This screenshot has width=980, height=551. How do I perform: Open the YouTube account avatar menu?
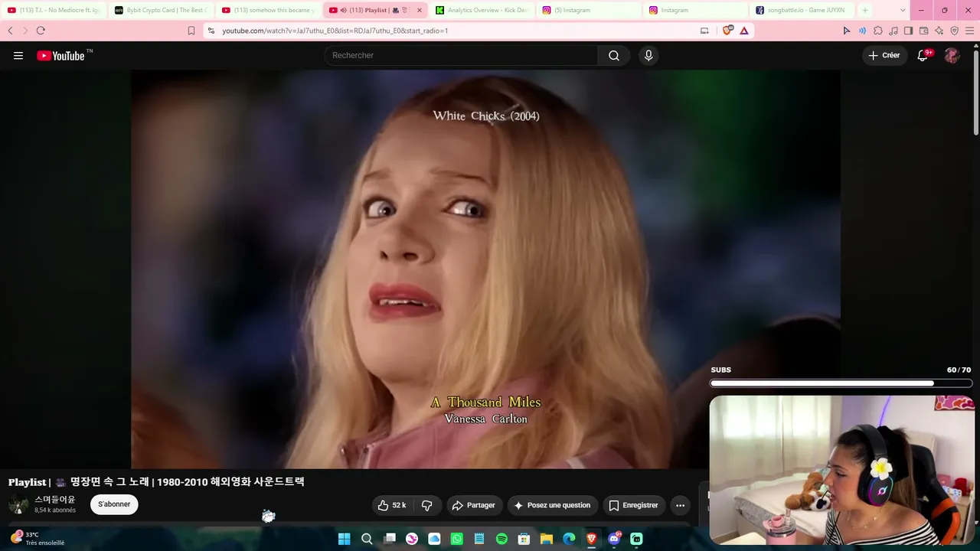click(952, 55)
